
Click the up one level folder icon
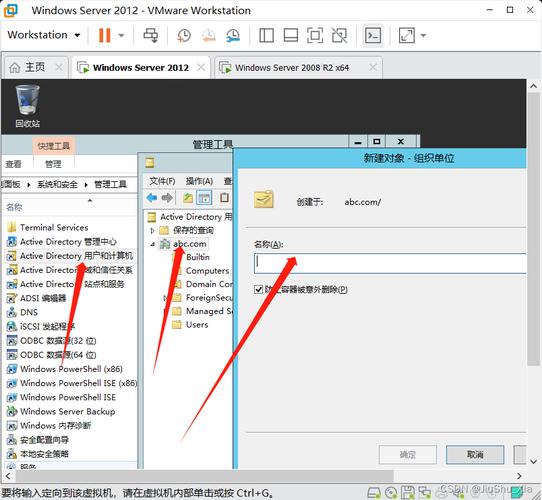(x=188, y=198)
